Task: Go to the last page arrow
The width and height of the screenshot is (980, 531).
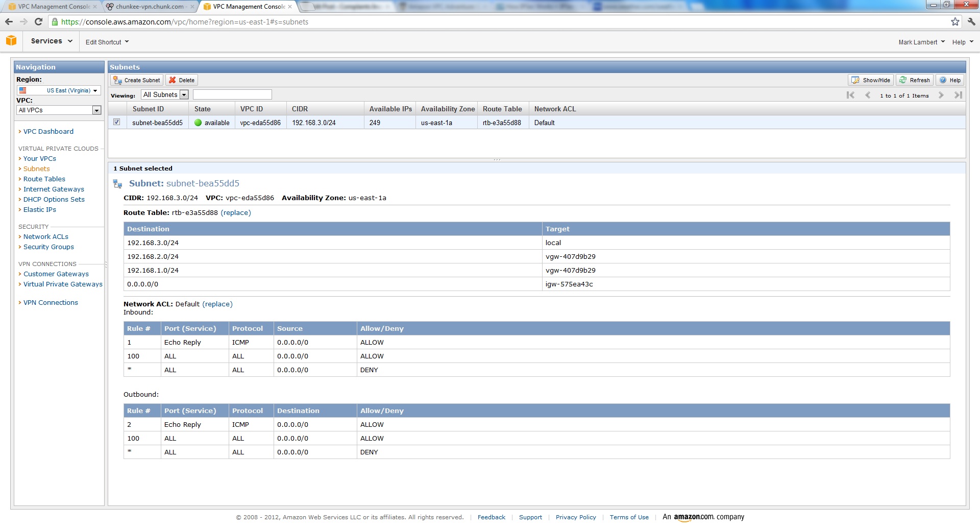Action: (x=958, y=95)
